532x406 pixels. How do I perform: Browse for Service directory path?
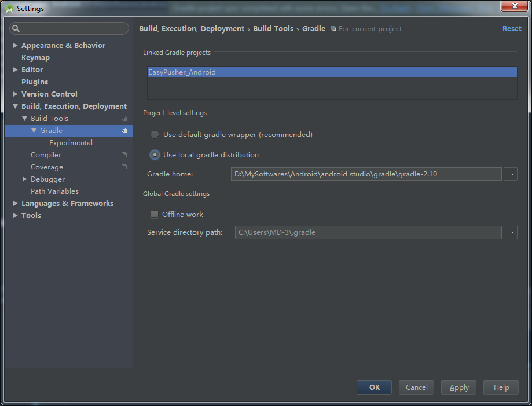point(510,232)
